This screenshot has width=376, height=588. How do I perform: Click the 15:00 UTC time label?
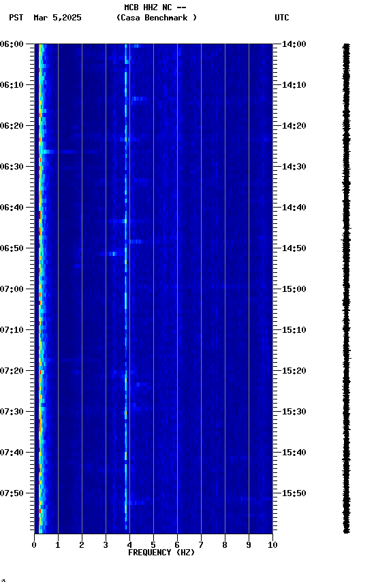pos(294,289)
